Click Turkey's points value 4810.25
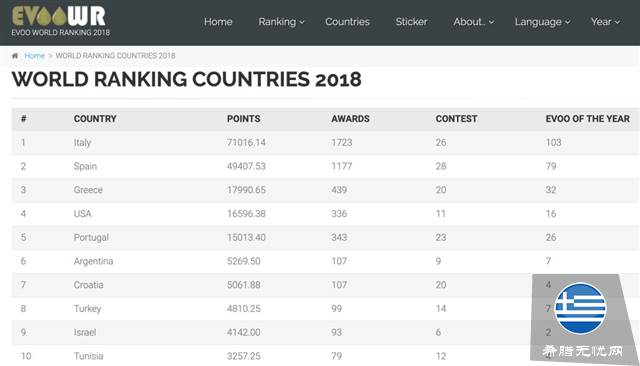Screen dimensions: 640x366 tap(244, 308)
